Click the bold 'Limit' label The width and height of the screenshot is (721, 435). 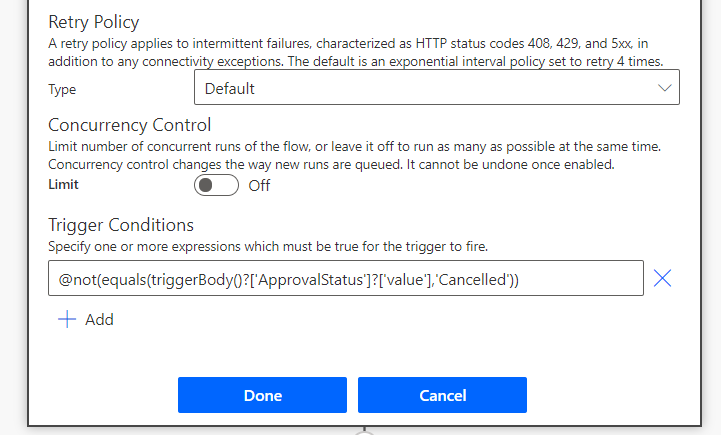(63, 184)
